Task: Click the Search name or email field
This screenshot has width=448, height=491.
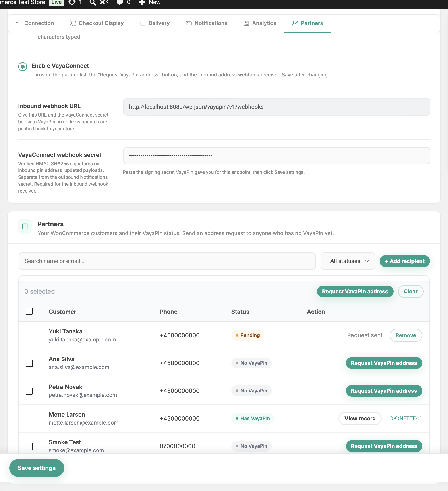Action: point(167,261)
